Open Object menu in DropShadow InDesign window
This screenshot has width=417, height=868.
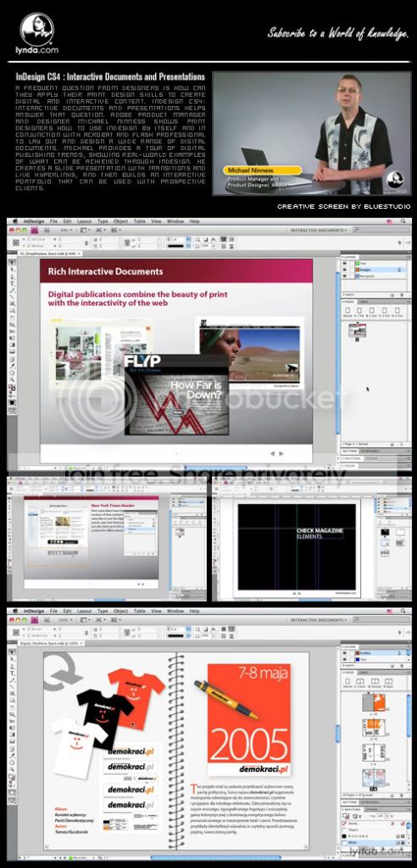tap(120, 221)
